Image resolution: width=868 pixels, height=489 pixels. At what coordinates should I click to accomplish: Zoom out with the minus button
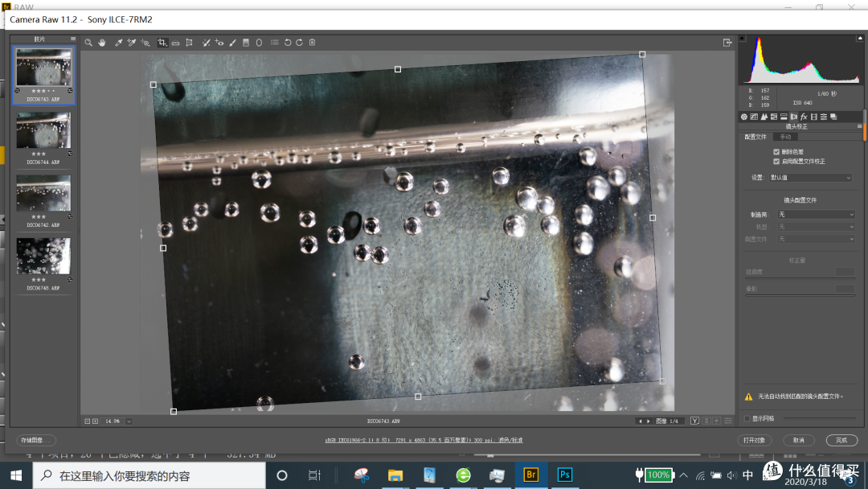point(88,421)
